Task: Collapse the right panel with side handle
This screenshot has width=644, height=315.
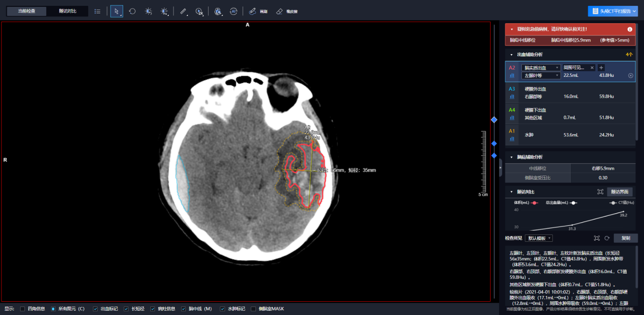Action: click(501, 167)
